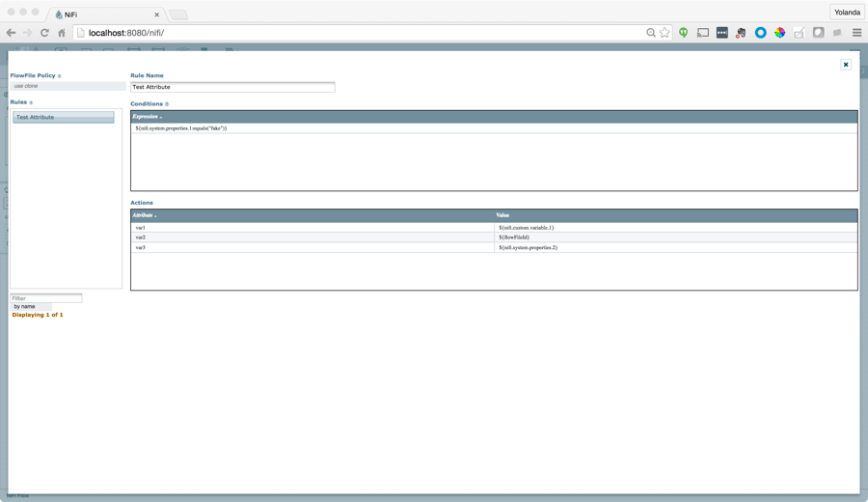
Task: Open the dark ellipsis extension icon
Action: coord(721,33)
